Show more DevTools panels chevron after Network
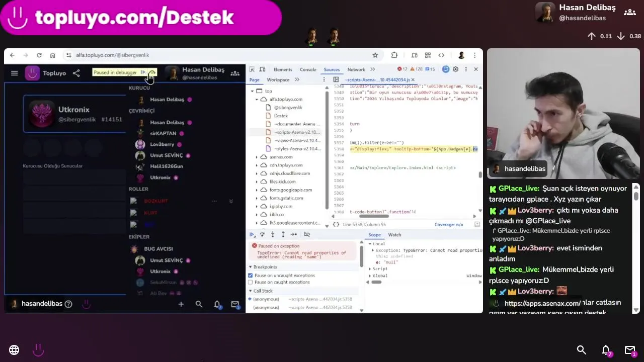 tap(373, 69)
